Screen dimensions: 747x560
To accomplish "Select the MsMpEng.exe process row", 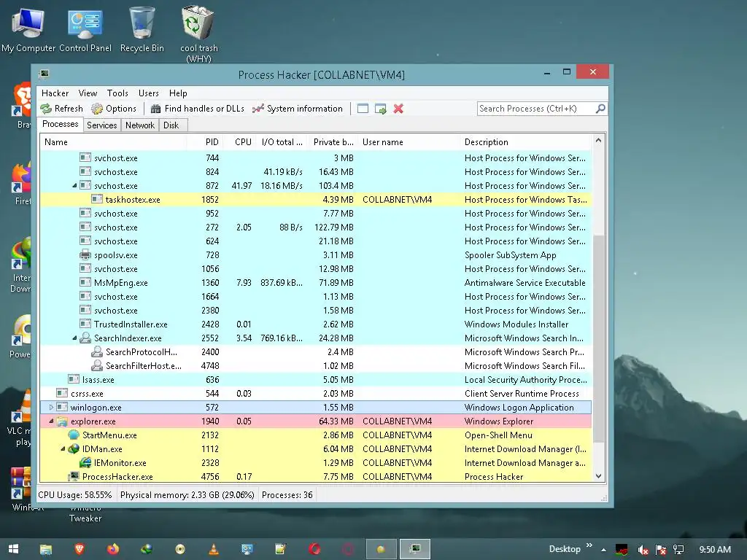I will point(315,283).
